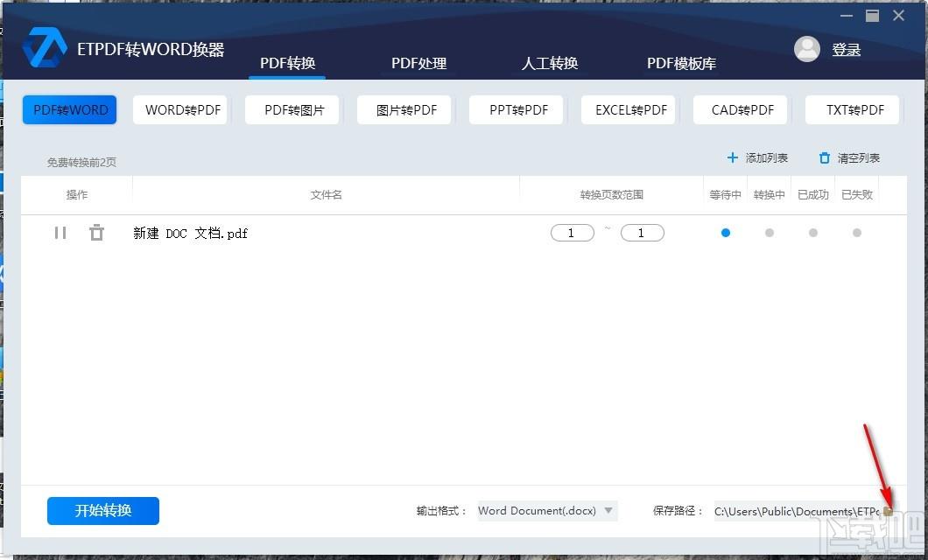
Task: Open the 登录 login link
Action: click(847, 50)
